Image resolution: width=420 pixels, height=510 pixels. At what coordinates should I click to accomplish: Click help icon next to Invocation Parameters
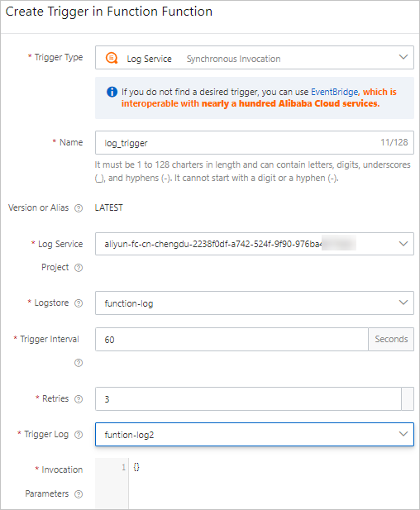tap(79, 494)
